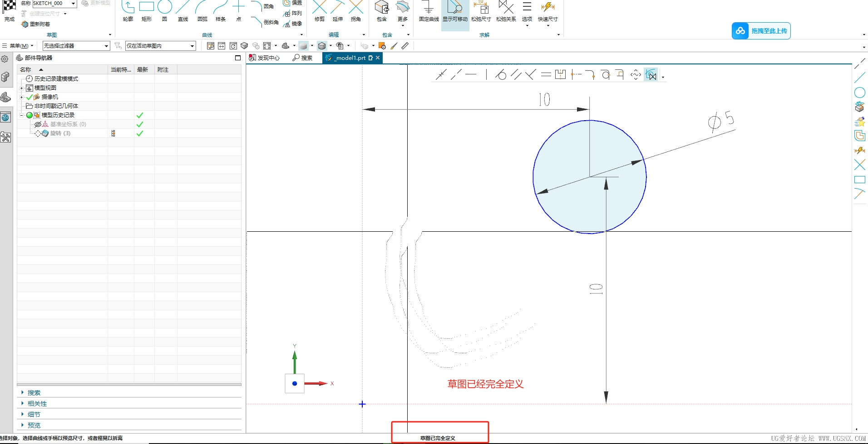The width and height of the screenshot is (868, 444).
Task: Open the 菜单(M) menu
Action: [x=18, y=46]
